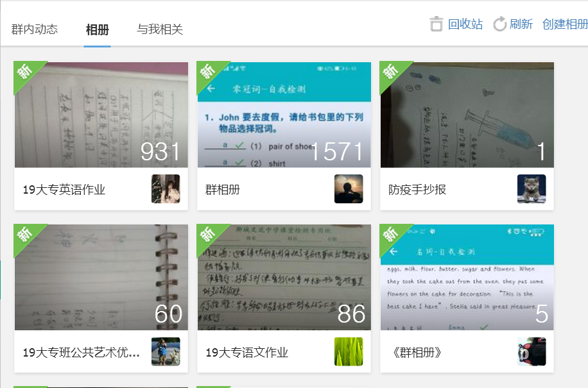The height and width of the screenshot is (388, 588).
Task: Click creator avatar of 19大专英语作业 album
Action: coord(166,189)
